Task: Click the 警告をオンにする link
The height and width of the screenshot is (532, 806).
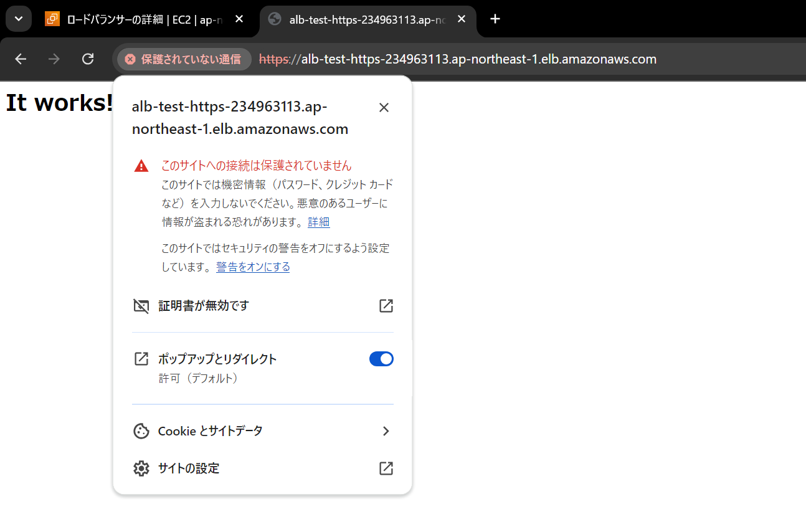Action: click(253, 267)
